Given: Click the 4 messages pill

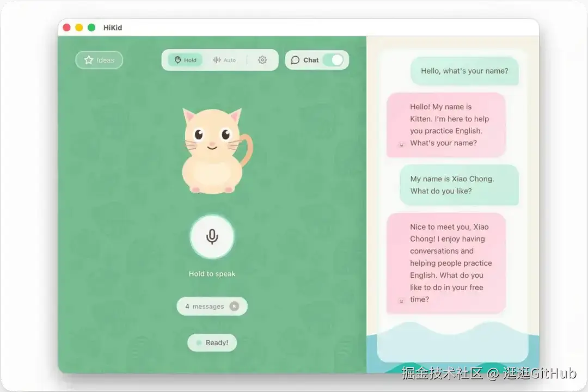Looking at the screenshot, I should point(212,306).
